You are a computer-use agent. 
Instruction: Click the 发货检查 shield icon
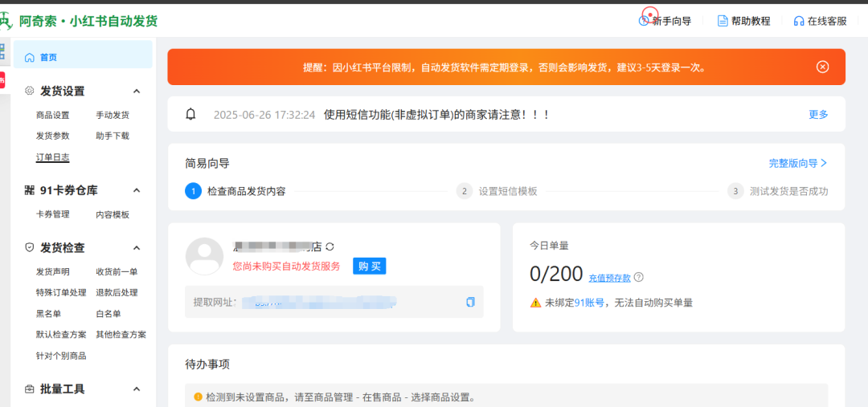pos(30,248)
